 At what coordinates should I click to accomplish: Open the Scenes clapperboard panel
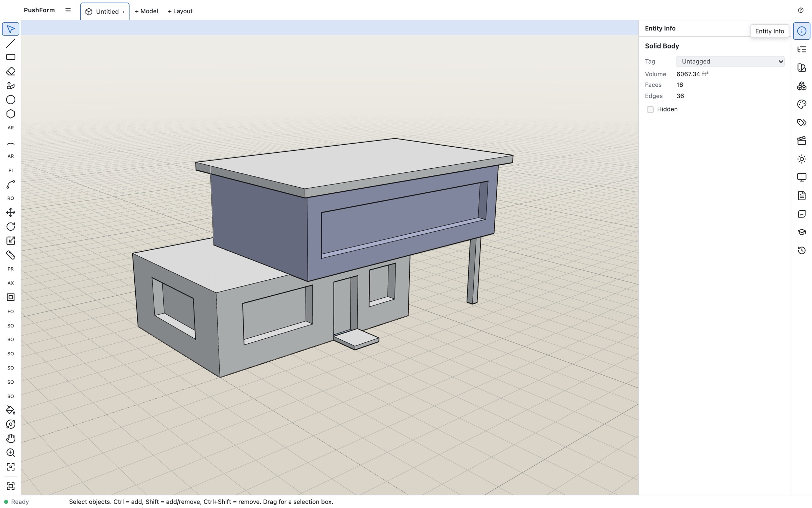(802, 141)
